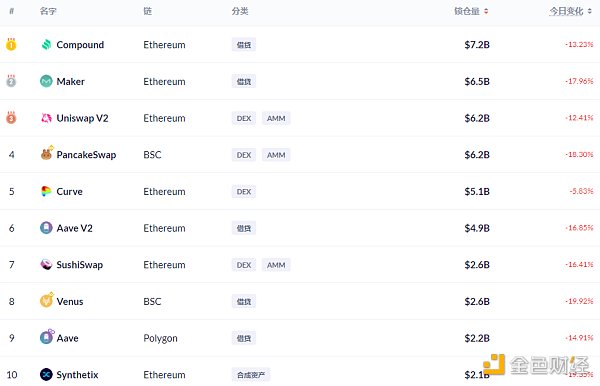
Task: Open the PancakeSwap protocol name link
Action: pyautogui.click(x=86, y=155)
